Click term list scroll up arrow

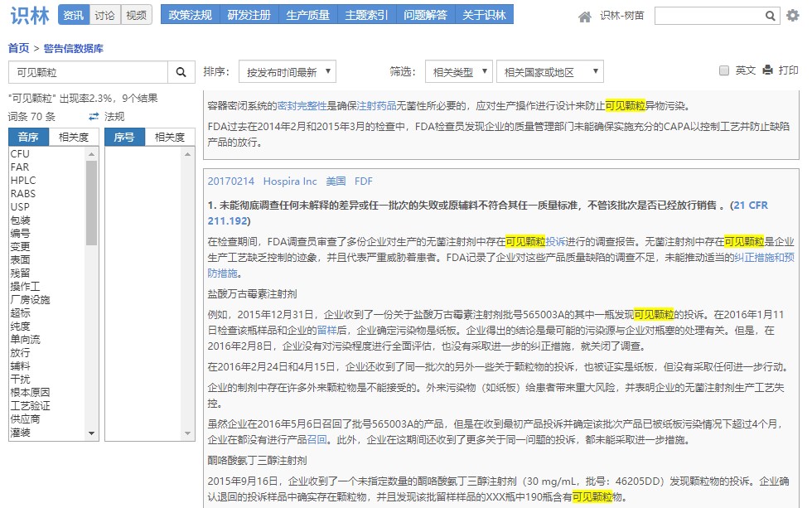pos(92,154)
